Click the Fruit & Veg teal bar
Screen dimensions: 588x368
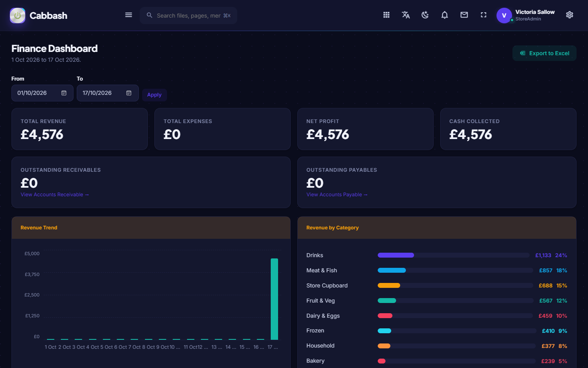point(387,301)
